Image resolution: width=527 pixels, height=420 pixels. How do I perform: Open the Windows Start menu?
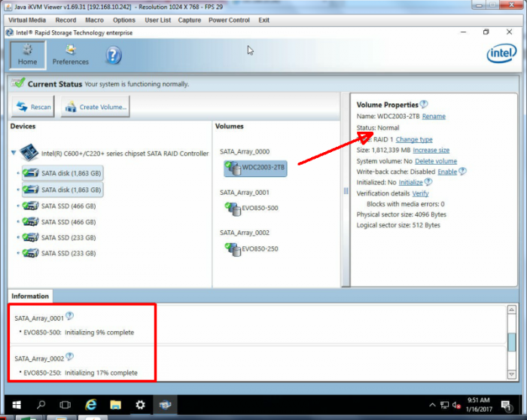point(17,405)
